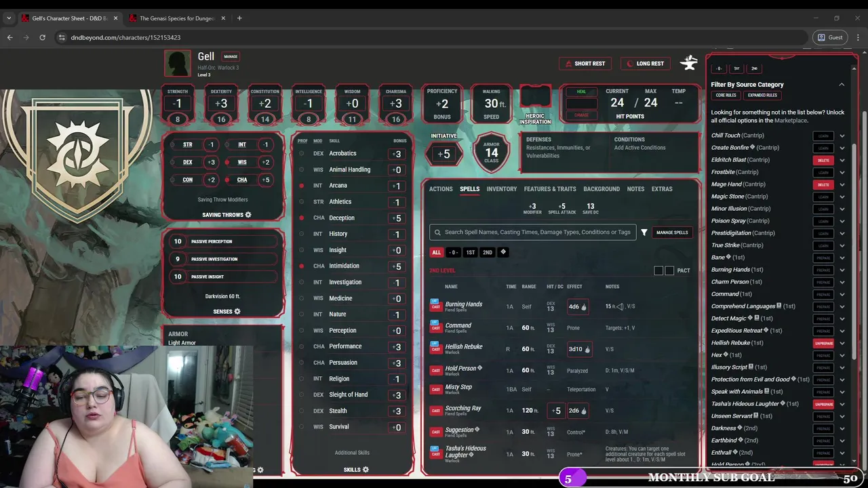Open Features & Traits tab

click(x=550, y=189)
